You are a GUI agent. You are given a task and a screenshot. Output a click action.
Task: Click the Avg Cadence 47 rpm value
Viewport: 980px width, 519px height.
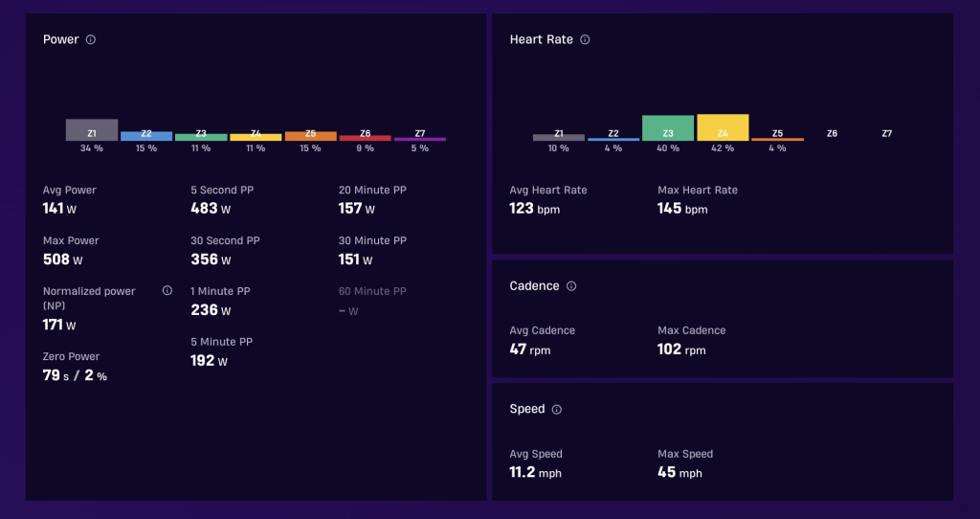click(530, 349)
